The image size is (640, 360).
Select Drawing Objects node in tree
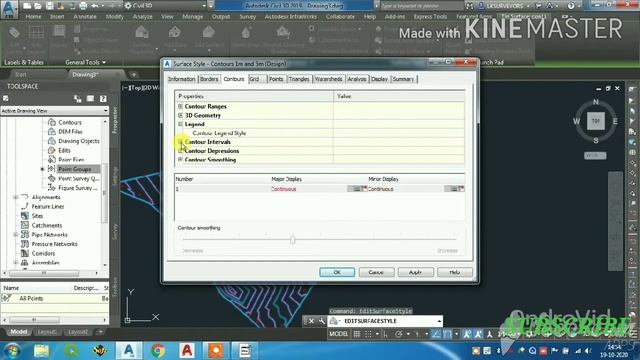tap(79, 141)
